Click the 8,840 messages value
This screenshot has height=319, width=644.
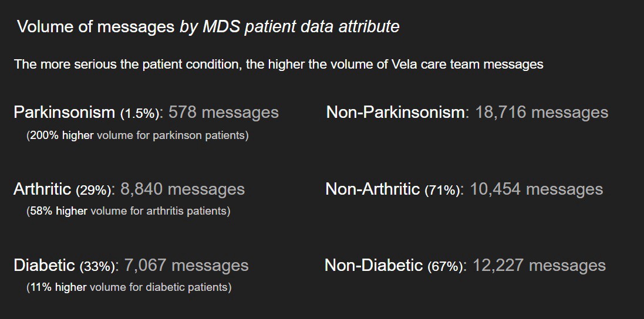pyautogui.click(x=183, y=189)
